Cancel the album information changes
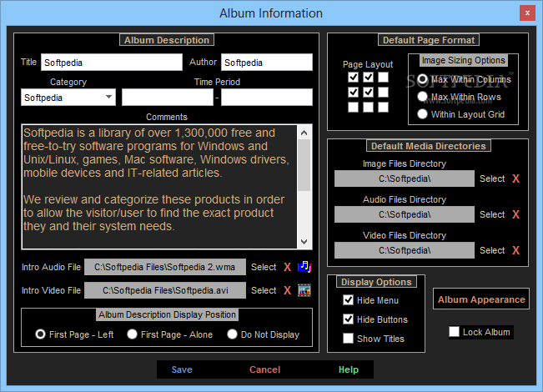Viewport: 543px width, 392px height. tap(265, 369)
